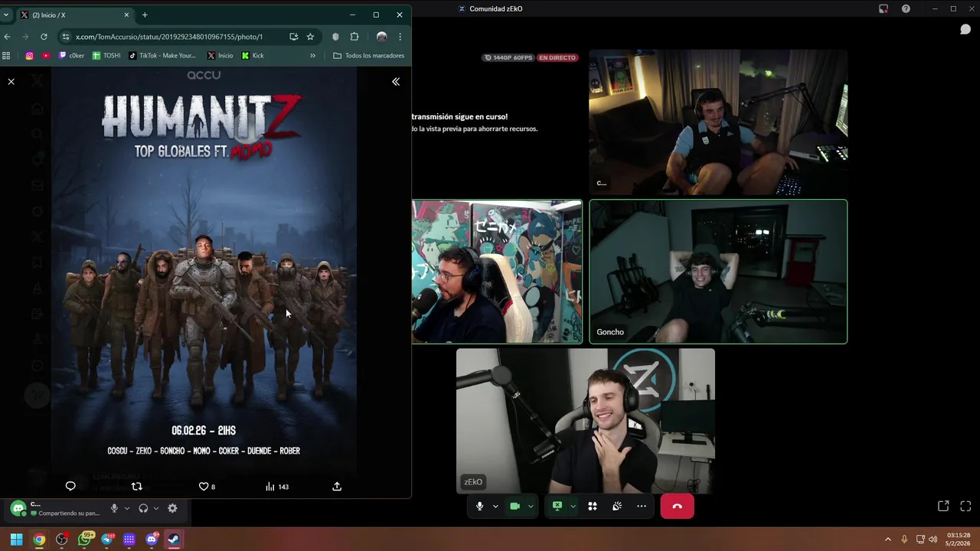Open Chrome apps grid shortcut
The height and width of the screenshot is (551, 980).
(x=6, y=55)
